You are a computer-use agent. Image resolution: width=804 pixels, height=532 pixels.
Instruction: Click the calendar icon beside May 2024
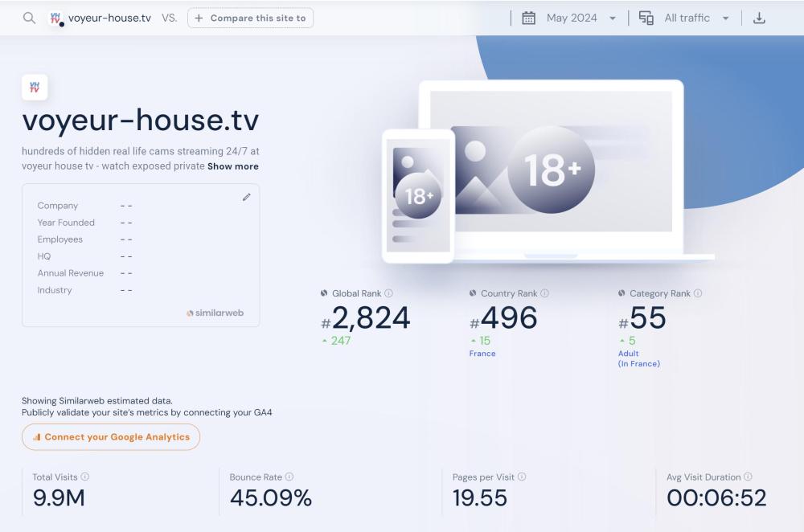pos(529,18)
